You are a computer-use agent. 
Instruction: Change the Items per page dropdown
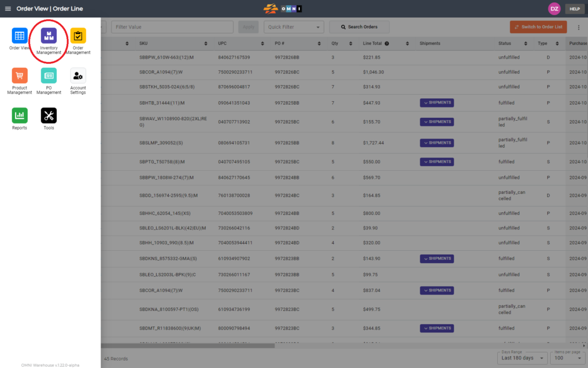567,358
